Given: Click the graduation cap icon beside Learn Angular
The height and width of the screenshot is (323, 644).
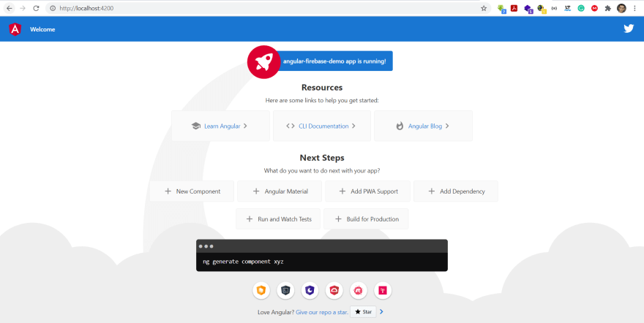Looking at the screenshot, I should click(196, 126).
